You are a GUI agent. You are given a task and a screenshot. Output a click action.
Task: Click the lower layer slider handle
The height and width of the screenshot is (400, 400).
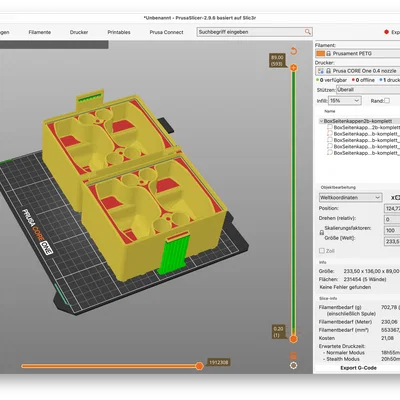(293, 339)
